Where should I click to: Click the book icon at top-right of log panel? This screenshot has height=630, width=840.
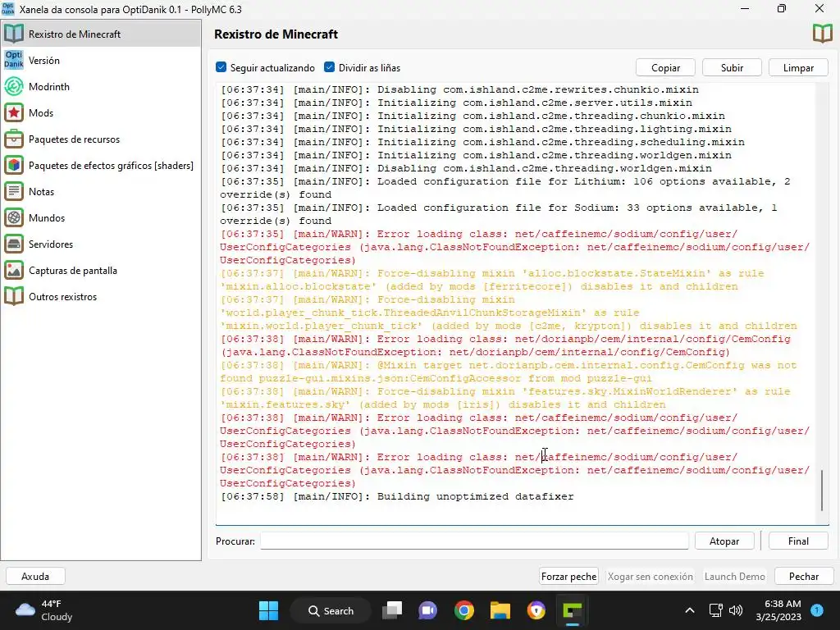click(822, 34)
